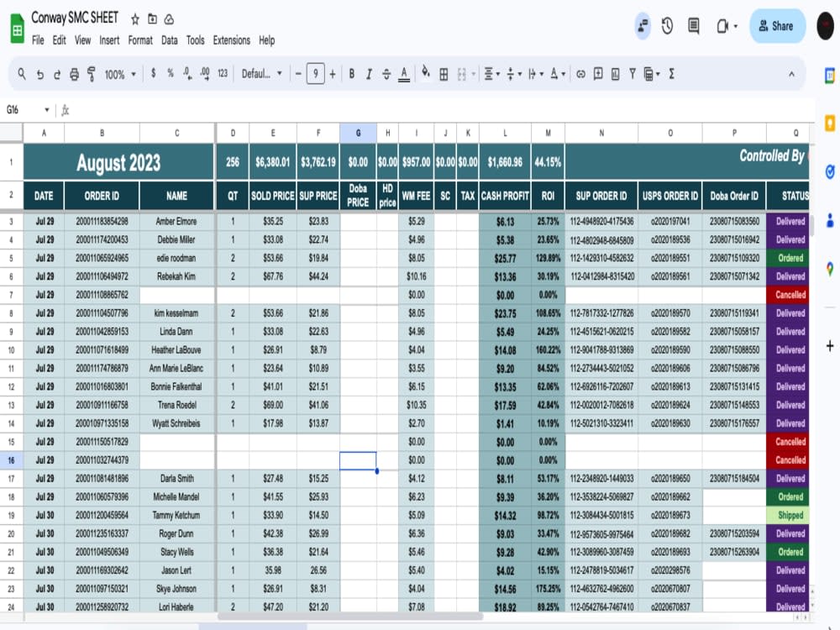Open vertical align dropdown
Image resolution: width=840 pixels, height=630 pixels.
coord(513,74)
